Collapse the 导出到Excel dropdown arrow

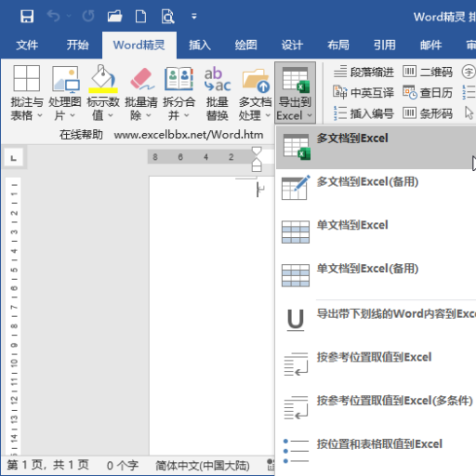(x=310, y=115)
